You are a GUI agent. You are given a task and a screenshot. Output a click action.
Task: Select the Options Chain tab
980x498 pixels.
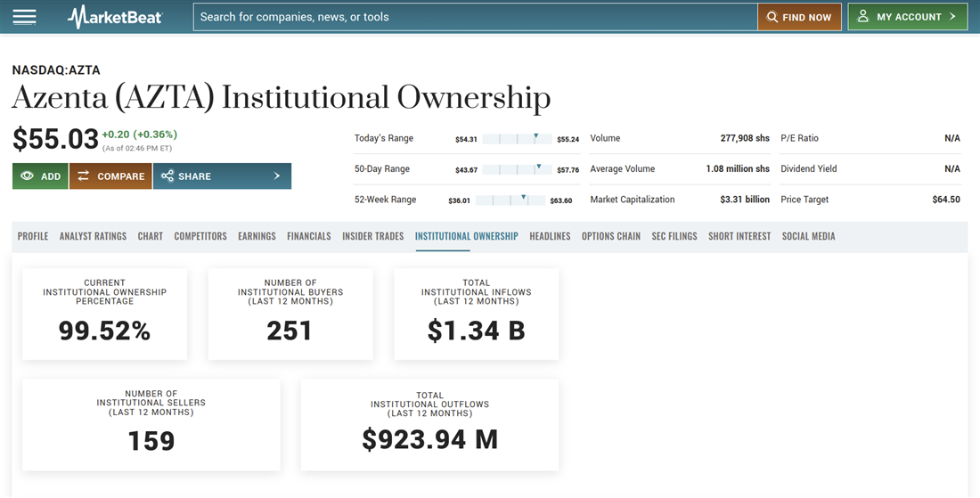click(x=610, y=236)
